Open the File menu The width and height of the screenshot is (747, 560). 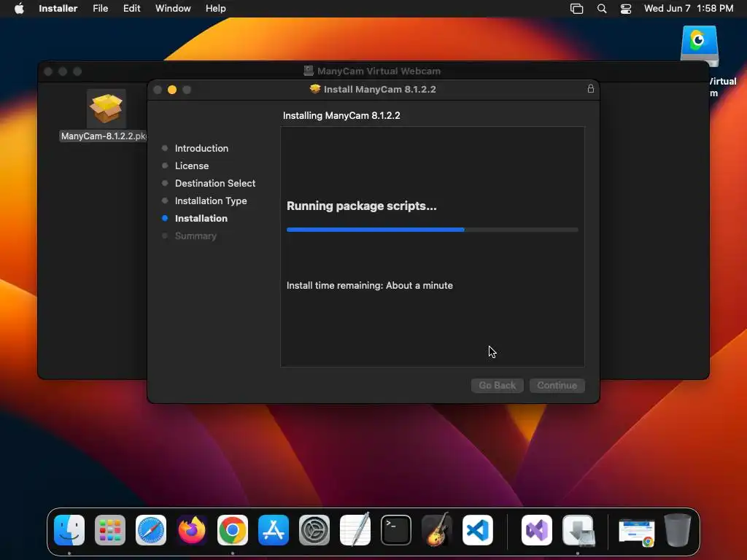pyautogui.click(x=101, y=9)
